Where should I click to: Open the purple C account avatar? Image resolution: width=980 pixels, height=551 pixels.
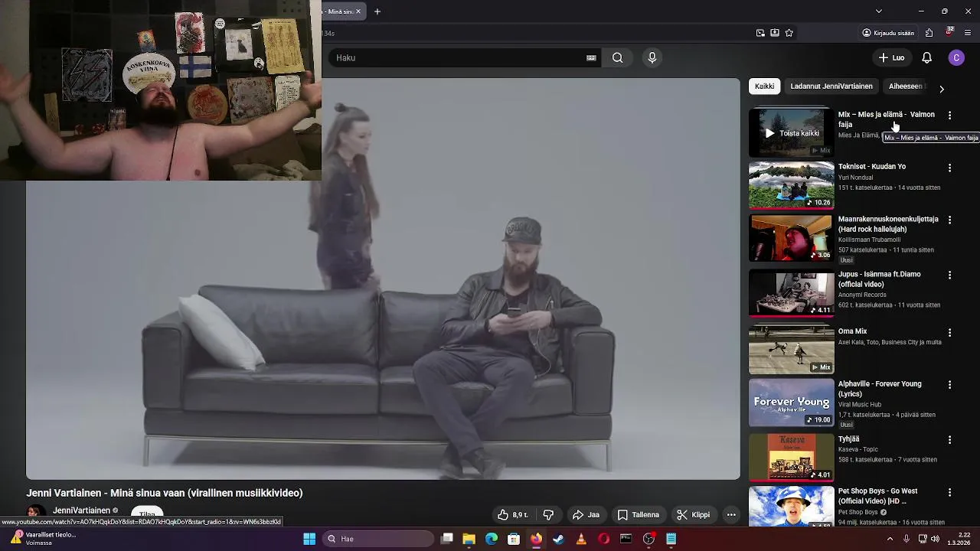956,57
